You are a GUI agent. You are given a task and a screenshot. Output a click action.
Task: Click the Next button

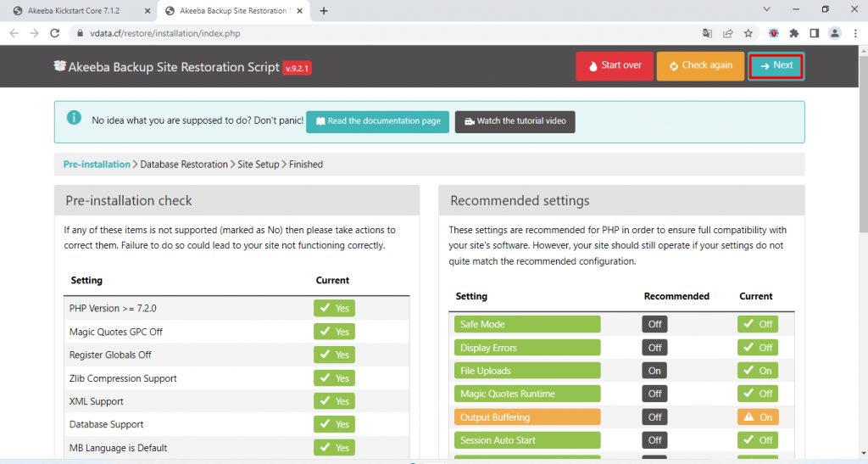coord(776,66)
